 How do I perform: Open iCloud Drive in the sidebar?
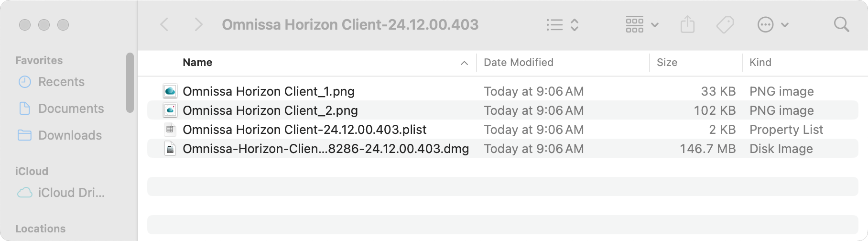71,193
